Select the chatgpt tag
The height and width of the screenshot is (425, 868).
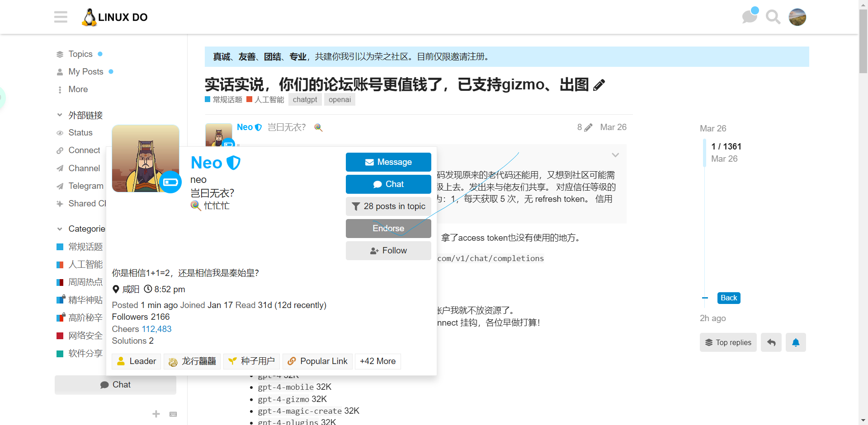click(x=305, y=99)
